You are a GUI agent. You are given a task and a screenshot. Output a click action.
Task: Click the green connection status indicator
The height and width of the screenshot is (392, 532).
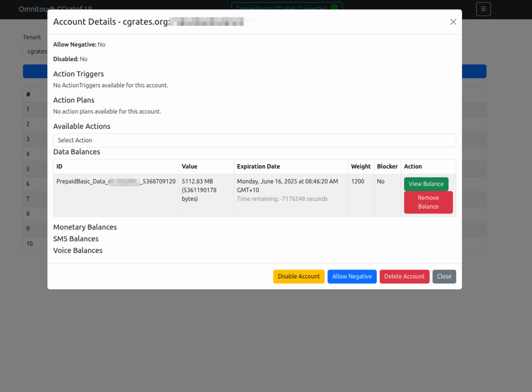tap(334, 7)
